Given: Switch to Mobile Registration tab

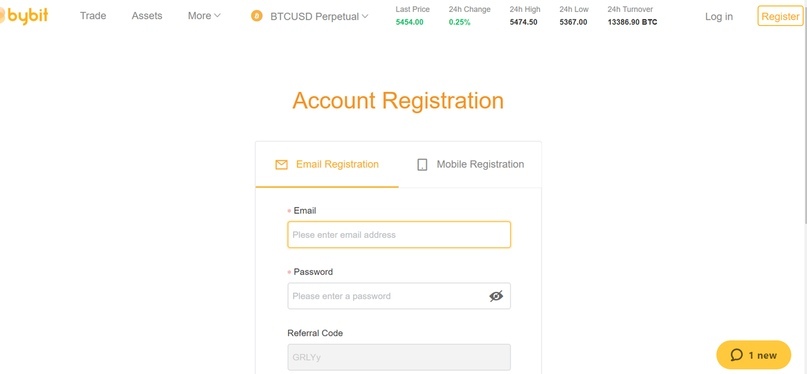Looking at the screenshot, I should pos(470,165).
